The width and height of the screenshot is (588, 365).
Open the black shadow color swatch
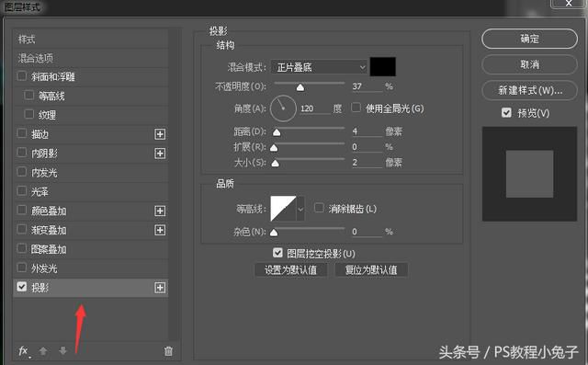click(x=383, y=67)
